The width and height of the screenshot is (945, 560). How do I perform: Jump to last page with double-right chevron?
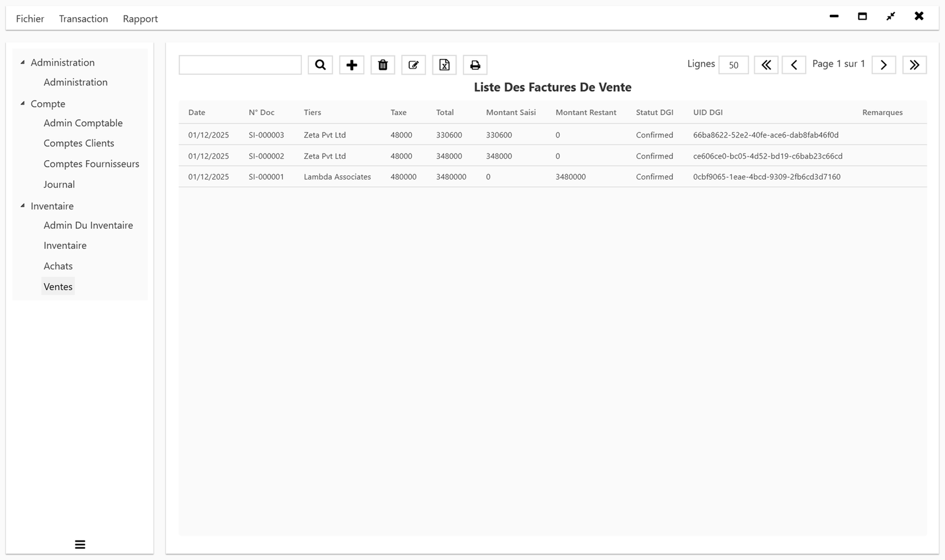(914, 64)
